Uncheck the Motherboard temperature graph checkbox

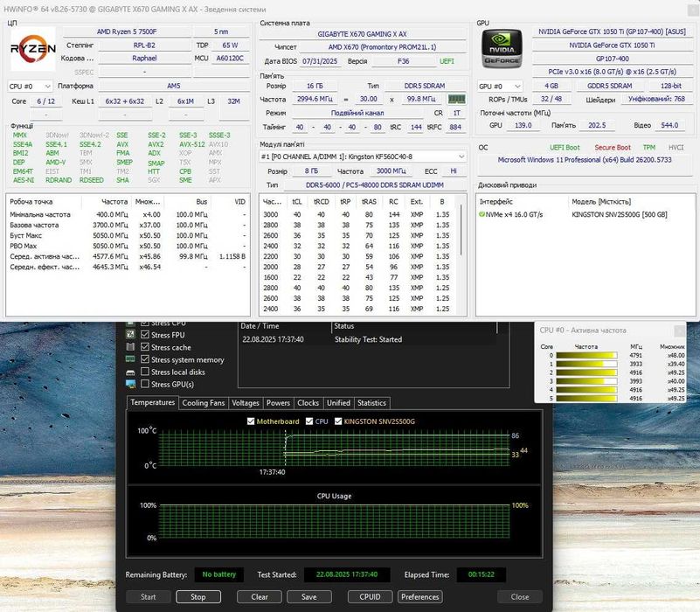tap(251, 421)
